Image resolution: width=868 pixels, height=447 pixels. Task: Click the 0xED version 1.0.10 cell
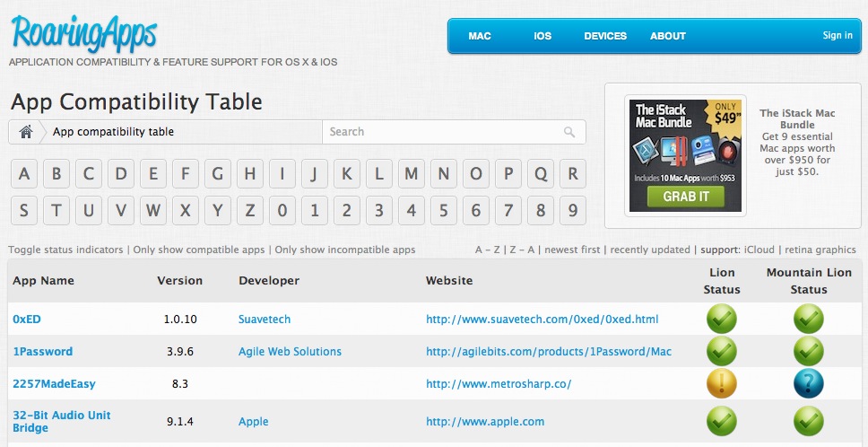[x=180, y=319]
